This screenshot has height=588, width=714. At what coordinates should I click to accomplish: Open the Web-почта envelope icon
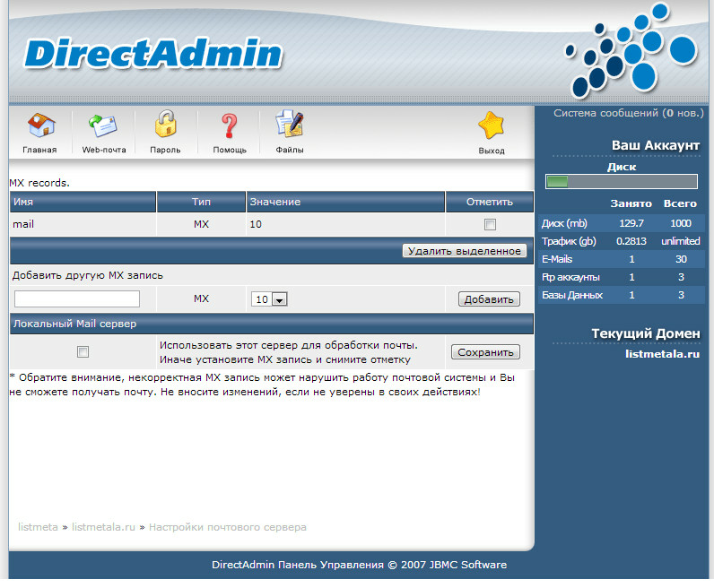tap(103, 125)
